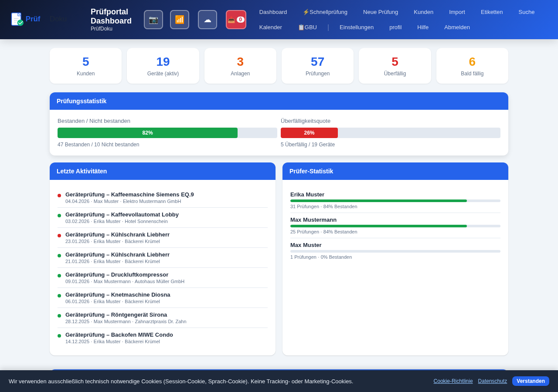Open Knetmaschine Diosna activity entry
This screenshot has width=558, height=392.
(163, 298)
